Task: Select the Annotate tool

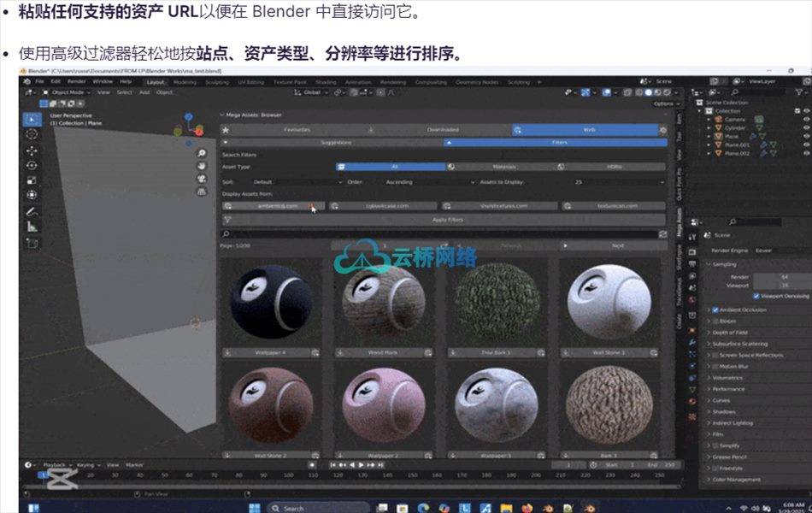Action: click(32, 211)
